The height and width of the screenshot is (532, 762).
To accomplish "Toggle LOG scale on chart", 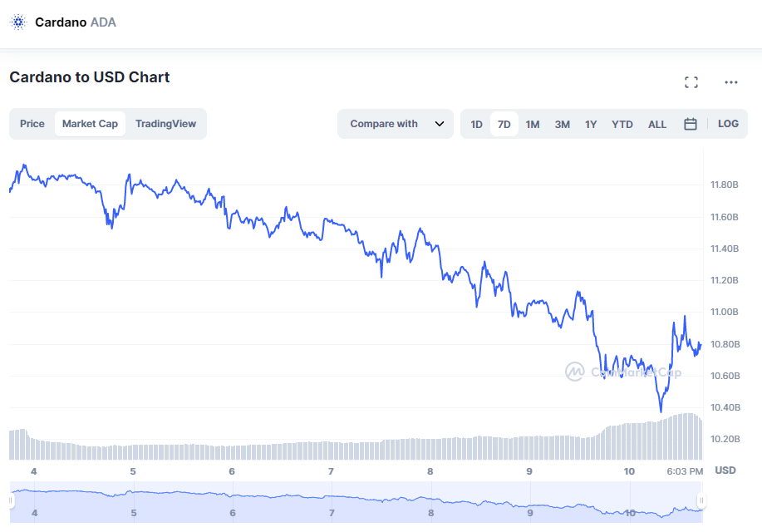I will 728,124.
